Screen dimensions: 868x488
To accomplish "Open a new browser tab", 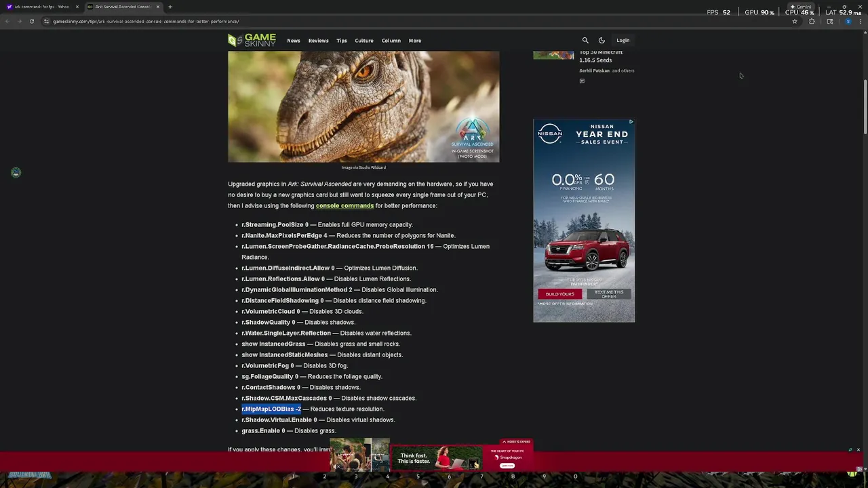I will [170, 7].
